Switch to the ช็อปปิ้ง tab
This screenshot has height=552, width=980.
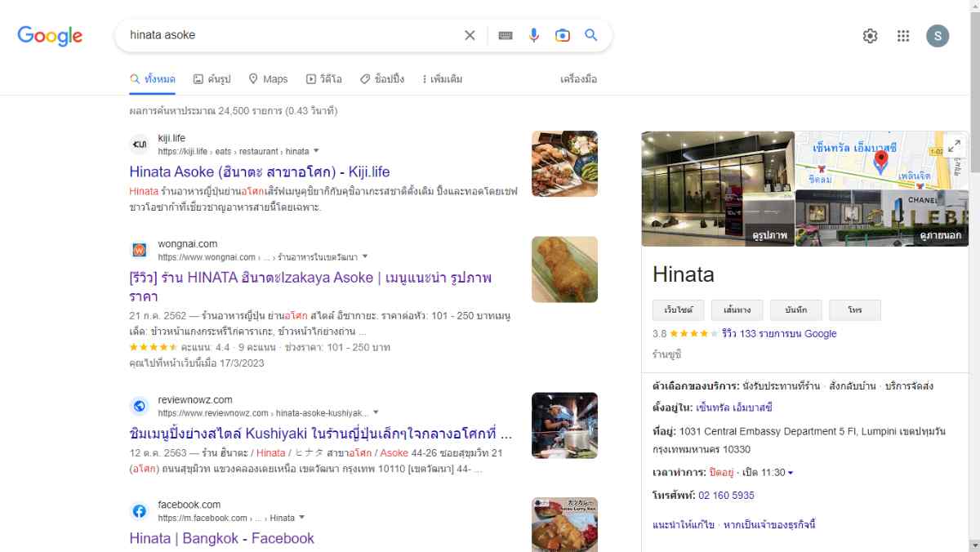point(382,79)
